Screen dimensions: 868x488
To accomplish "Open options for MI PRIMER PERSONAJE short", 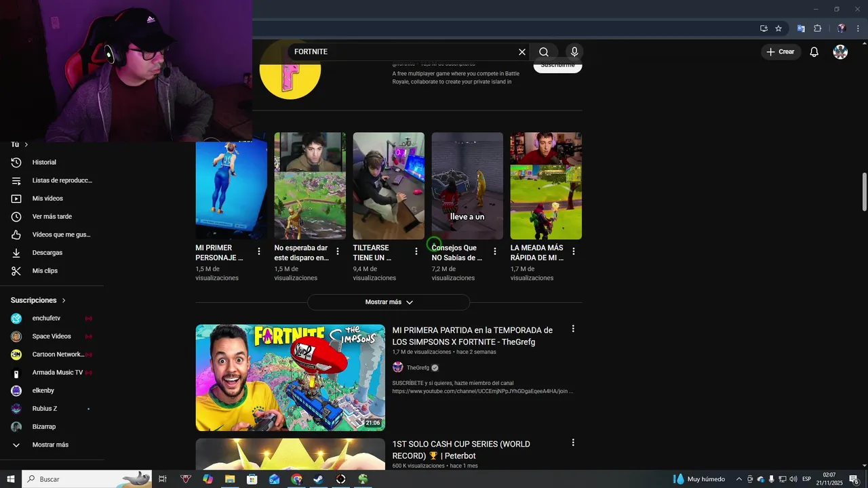I will tap(259, 251).
